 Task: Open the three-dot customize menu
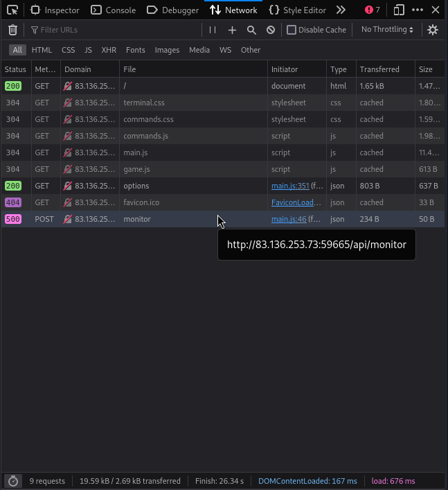click(417, 10)
